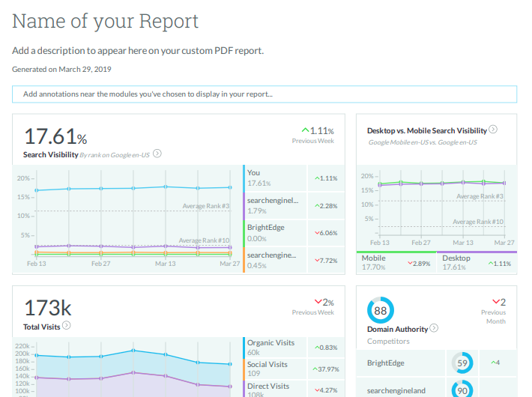Viewport: 532px width, 397px height.
Task: Toggle the 'You' series in visibility legend
Action: [274, 178]
